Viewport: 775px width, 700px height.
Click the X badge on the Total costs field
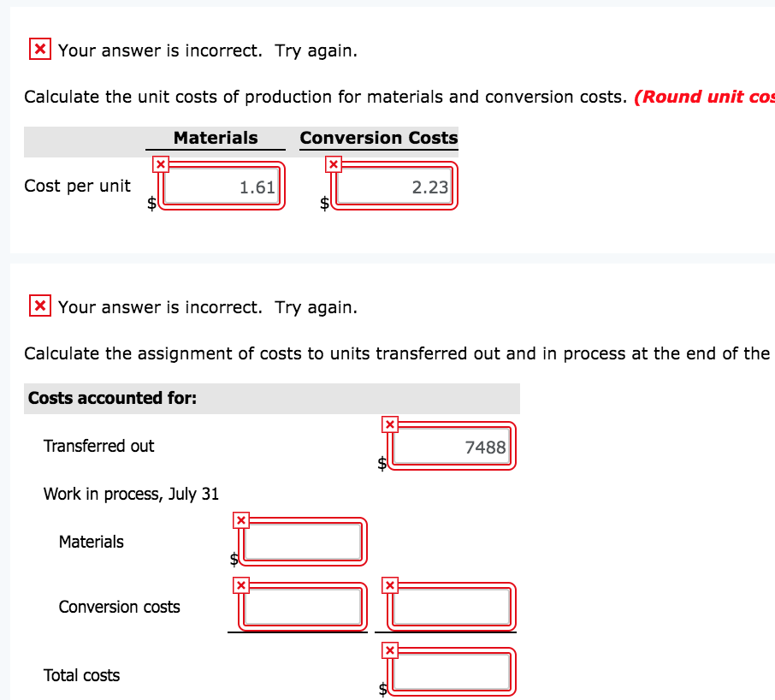tap(390, 650)
